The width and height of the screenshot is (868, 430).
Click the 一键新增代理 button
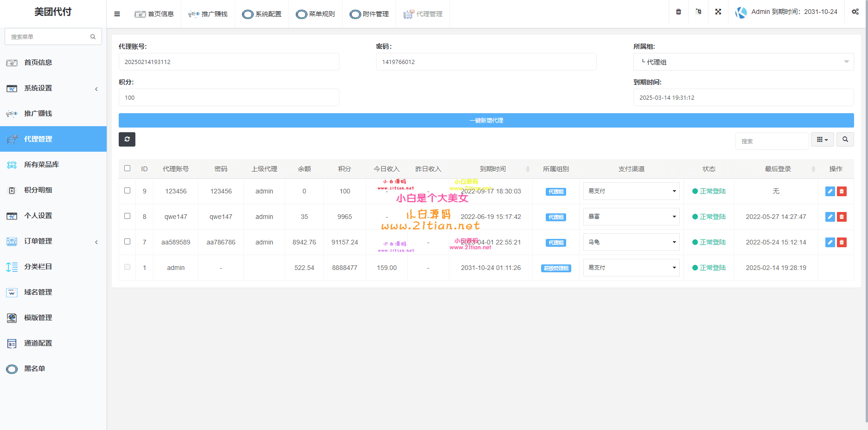click(x=486, y=120)
